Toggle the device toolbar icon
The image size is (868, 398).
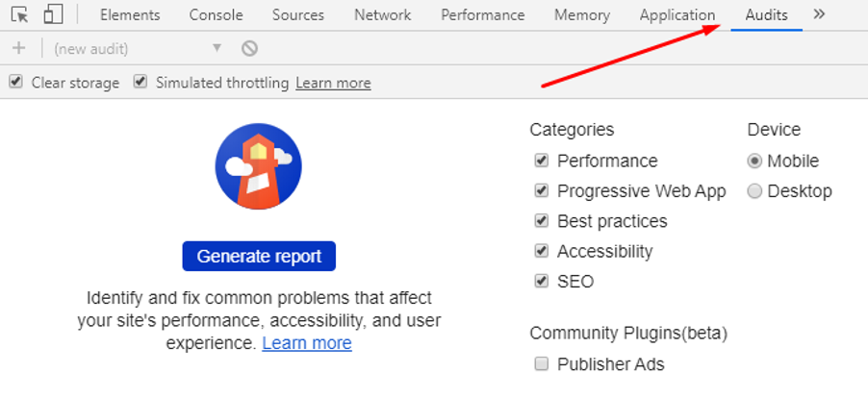[53, 14]
